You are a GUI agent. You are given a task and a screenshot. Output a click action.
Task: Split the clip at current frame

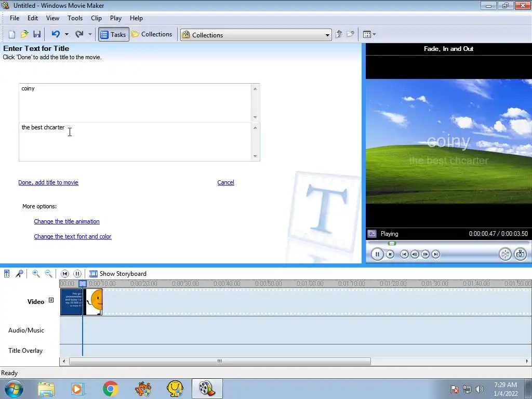point(505,254)
